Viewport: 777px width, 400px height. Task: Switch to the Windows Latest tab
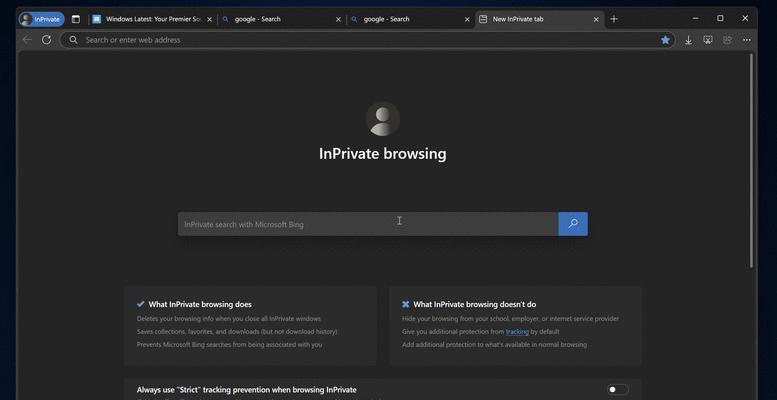point(153,19)
